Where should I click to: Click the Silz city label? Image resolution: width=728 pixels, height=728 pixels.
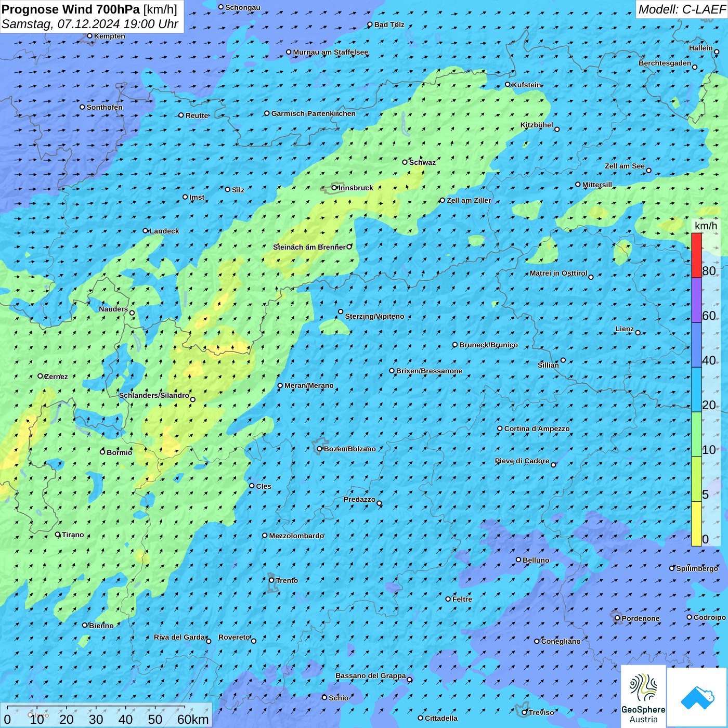(238, 190)
